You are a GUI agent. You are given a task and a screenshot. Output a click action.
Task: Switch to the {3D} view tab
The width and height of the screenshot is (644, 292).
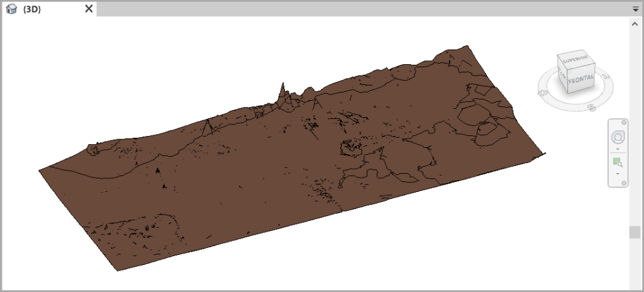coord(31,9)
